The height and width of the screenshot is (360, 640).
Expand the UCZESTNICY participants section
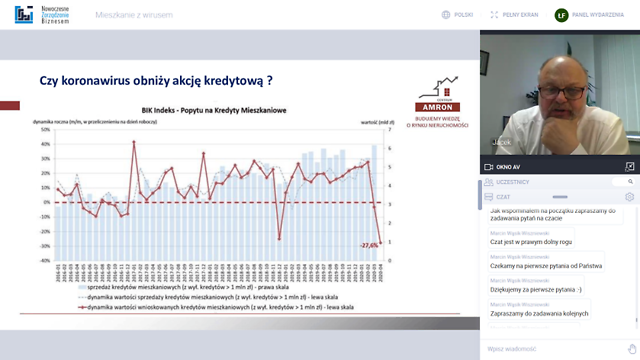point(513,182)
